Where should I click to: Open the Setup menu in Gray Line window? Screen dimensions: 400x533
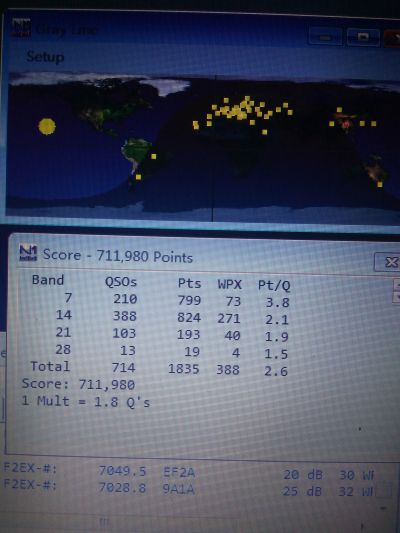click(45, 56)
